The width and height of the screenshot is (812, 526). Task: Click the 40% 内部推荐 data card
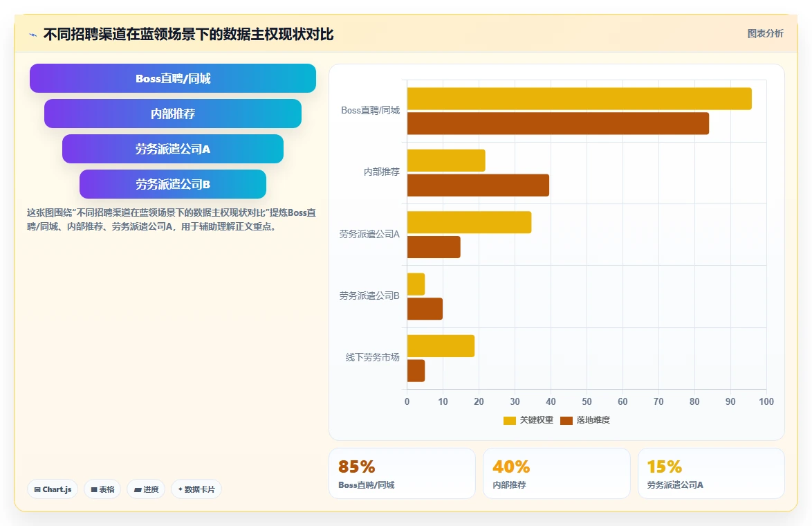557,473
